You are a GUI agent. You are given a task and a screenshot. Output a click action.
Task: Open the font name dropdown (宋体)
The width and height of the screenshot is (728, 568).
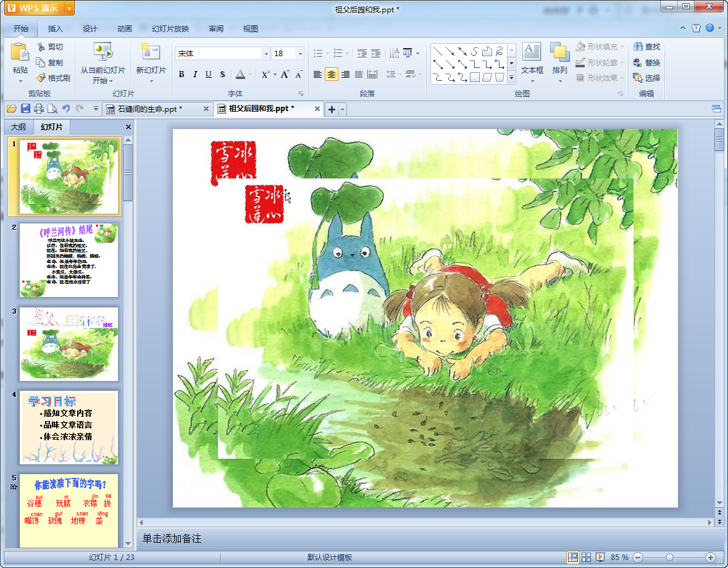pos(266,54)
